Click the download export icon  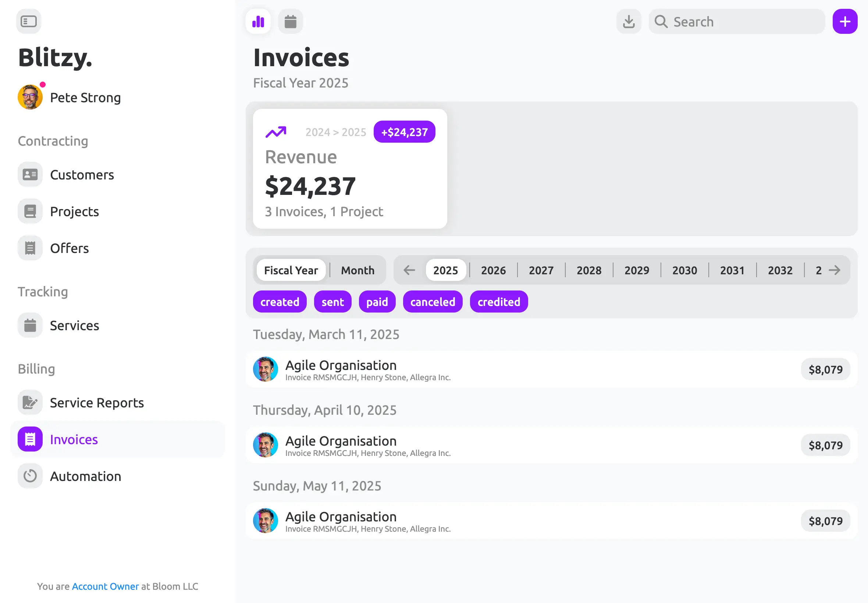[629, 22]
